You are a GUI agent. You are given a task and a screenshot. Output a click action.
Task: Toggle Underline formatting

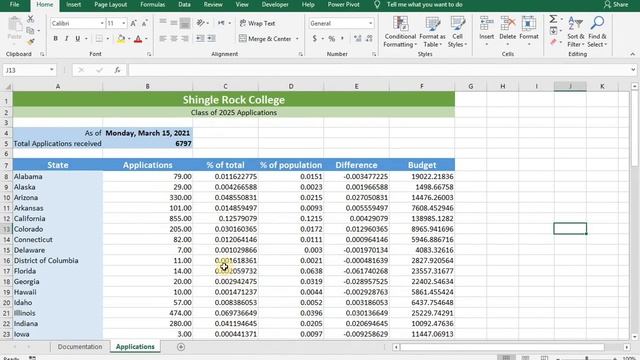(77, 38)
